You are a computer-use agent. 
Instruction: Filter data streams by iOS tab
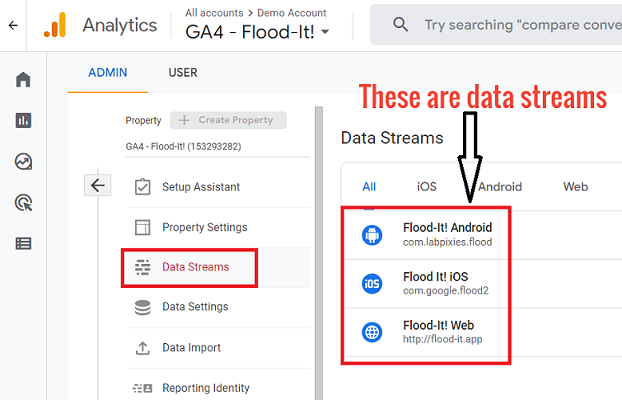pos(426,187)
